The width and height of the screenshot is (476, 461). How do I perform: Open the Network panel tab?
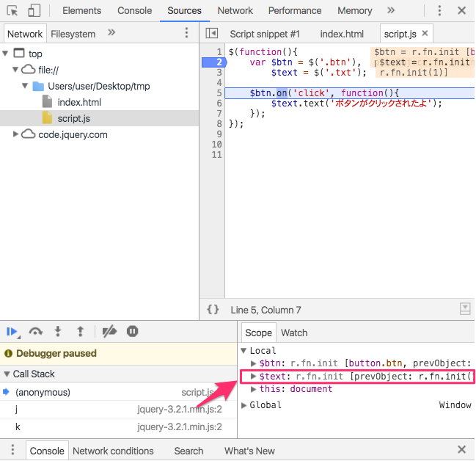tap(235, 10)
